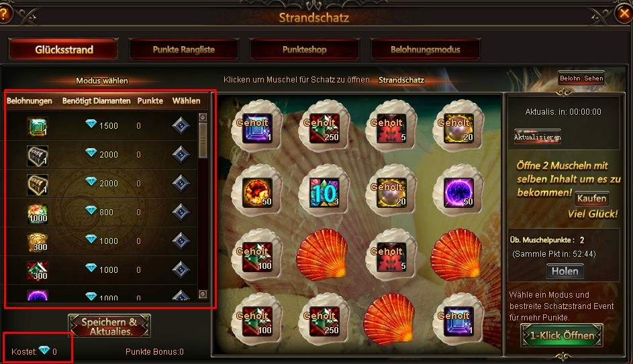Select the 800 diamonds mode toggle
This screenshot has height=364, width=633.
click(181, 212)
